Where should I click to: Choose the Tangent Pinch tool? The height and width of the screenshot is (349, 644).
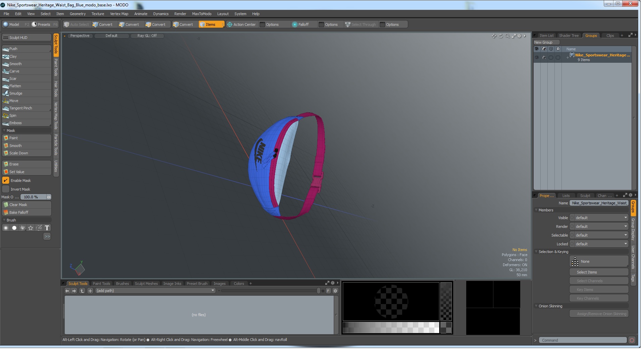pos(26,108)
